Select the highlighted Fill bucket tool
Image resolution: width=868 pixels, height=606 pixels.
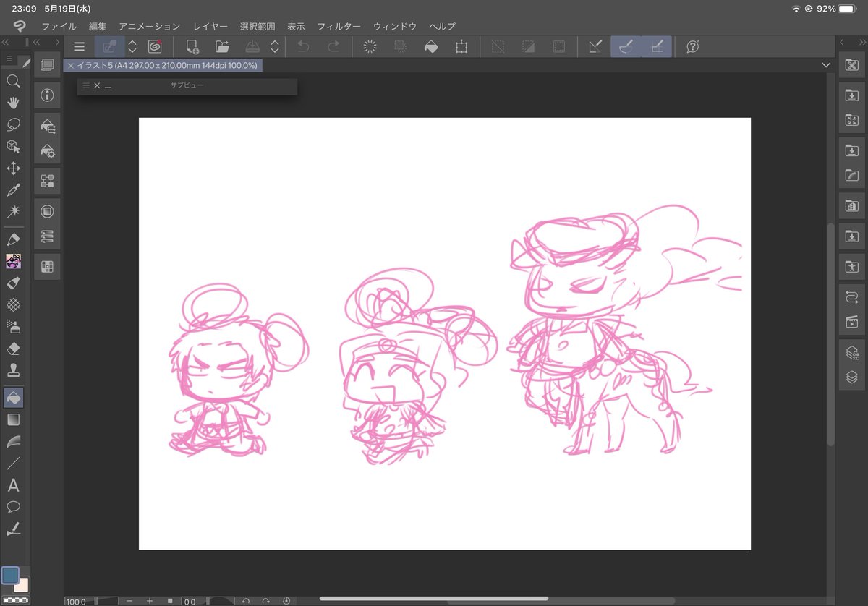click(13, 397)
